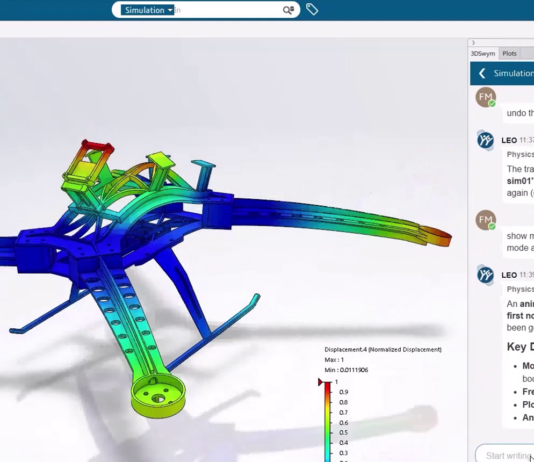
Task: Click the green motor mount on arm
Action: coord(158,396)
